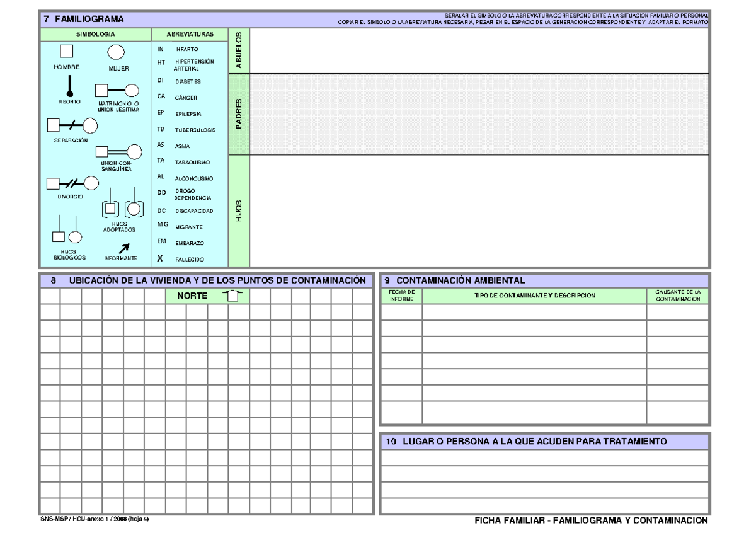Click first line under Lugar o Persona tratamiento

545,457
